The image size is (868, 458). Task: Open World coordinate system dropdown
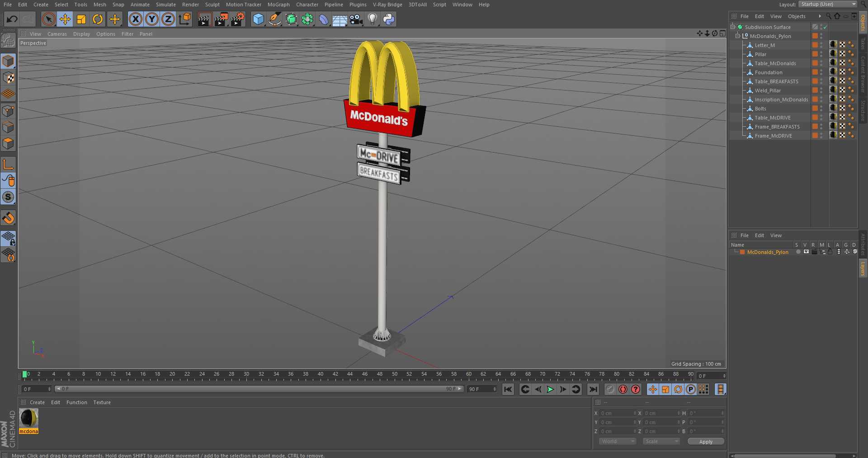pos(618,441)
